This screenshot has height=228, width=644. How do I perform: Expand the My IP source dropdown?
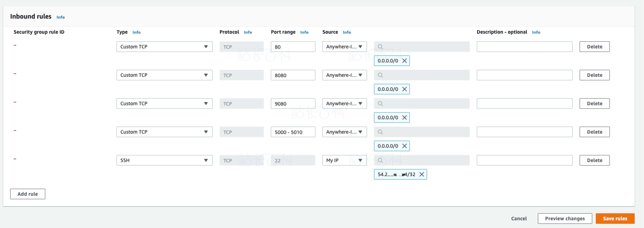click(x=344, y=160)
